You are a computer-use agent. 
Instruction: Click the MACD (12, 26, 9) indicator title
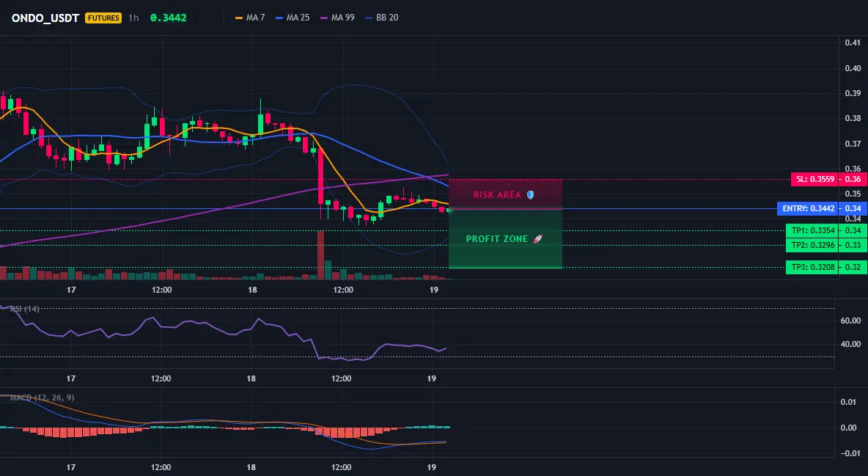coord(42,398)
